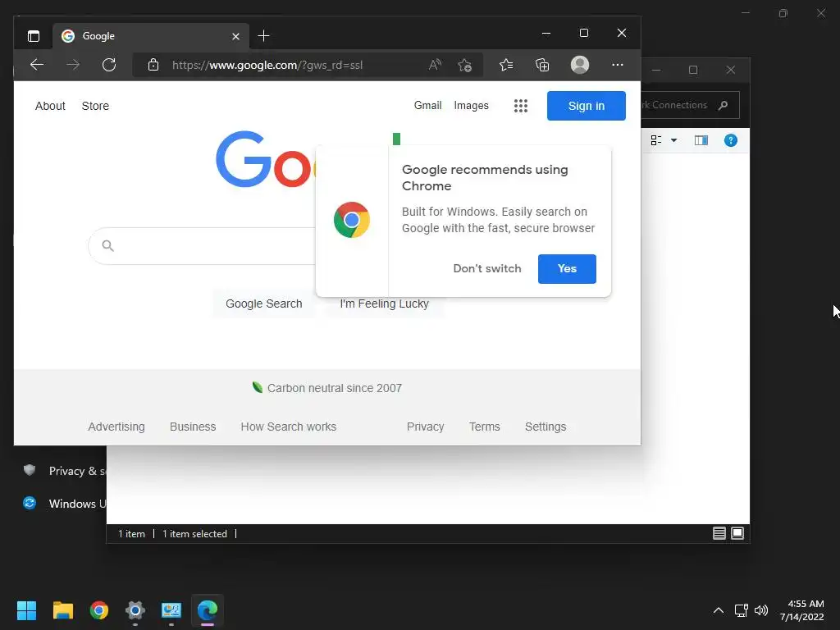This screenshot has width=840, height=630.
Task: Open File Explorer from taskbar
Action: pos(62,610)
